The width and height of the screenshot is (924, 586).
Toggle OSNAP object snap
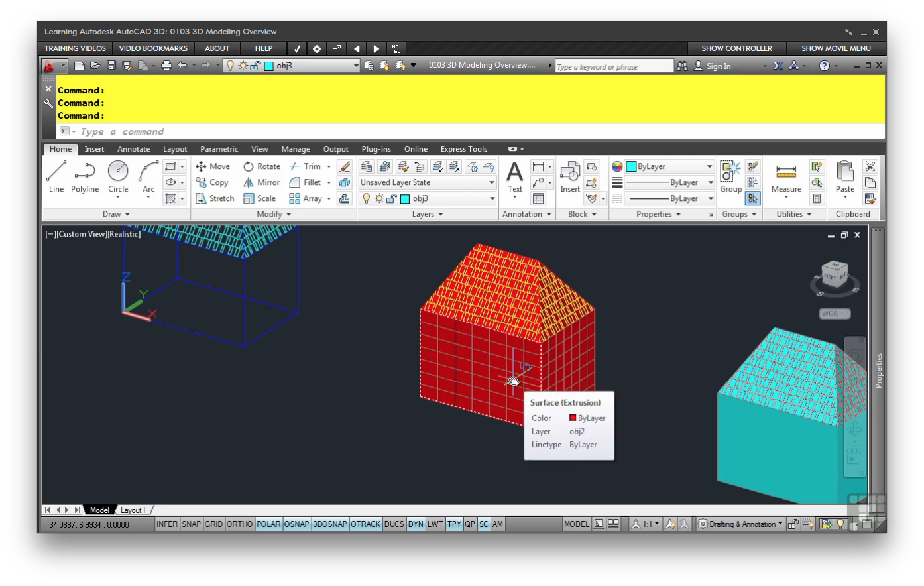tap(297, 524)
